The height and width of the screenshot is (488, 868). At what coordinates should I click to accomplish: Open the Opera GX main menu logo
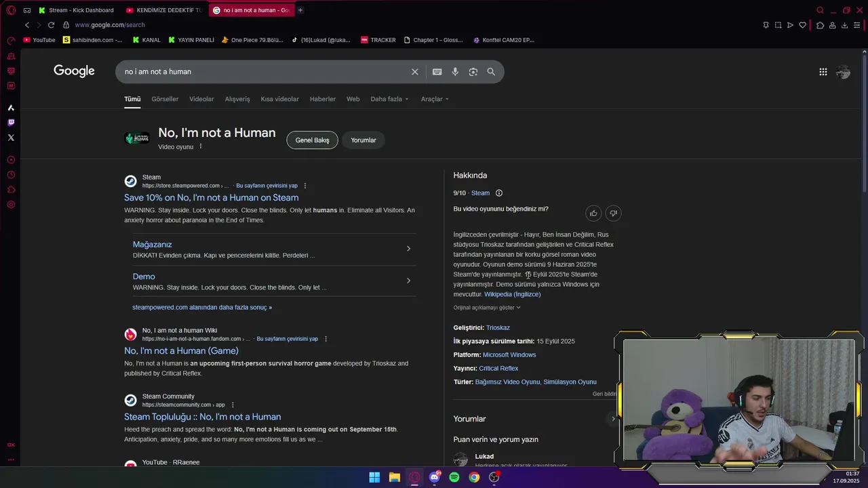click(x=11, y=10)
